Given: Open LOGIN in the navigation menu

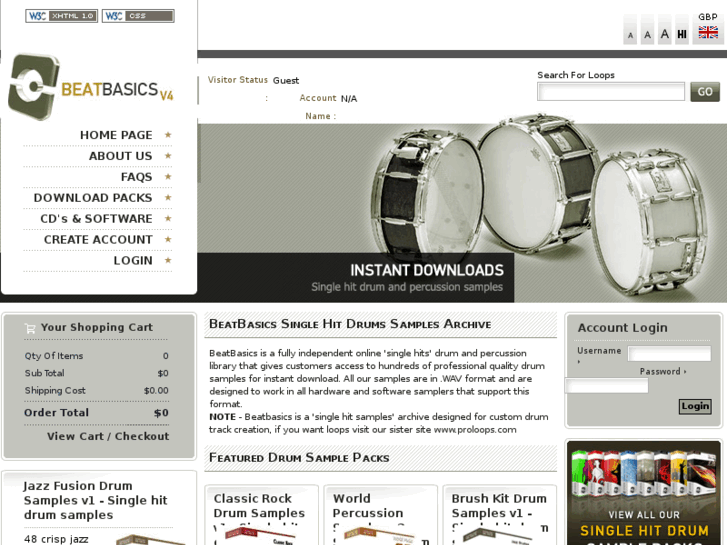Looking at the screenshot, I should (x=133, y=260).
